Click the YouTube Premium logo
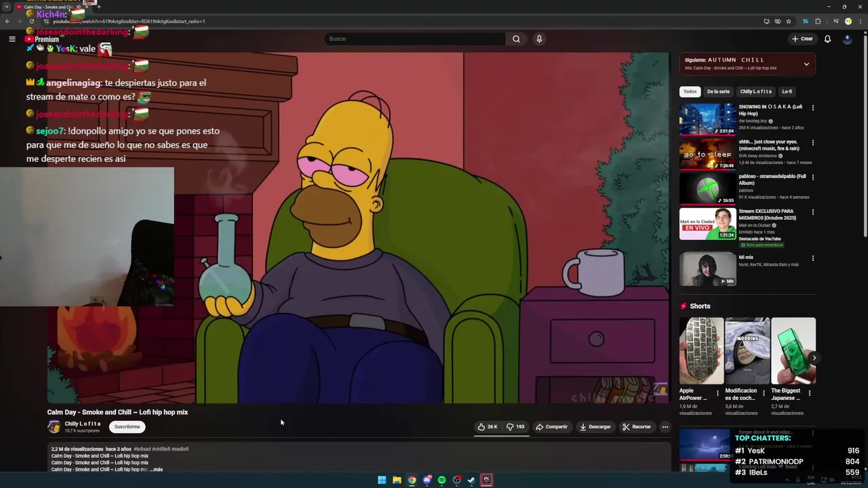868x488 pixels. point(43,39)
